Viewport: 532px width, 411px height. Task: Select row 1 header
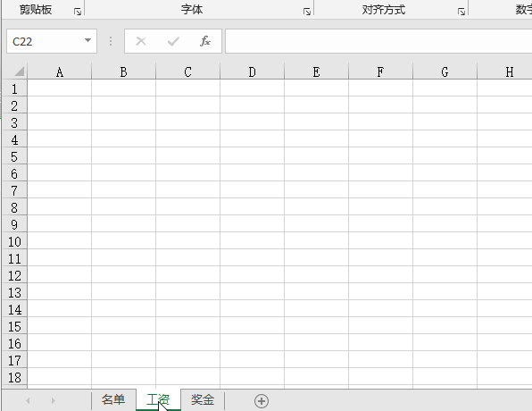pyautogui.click(x=14, y=88)
